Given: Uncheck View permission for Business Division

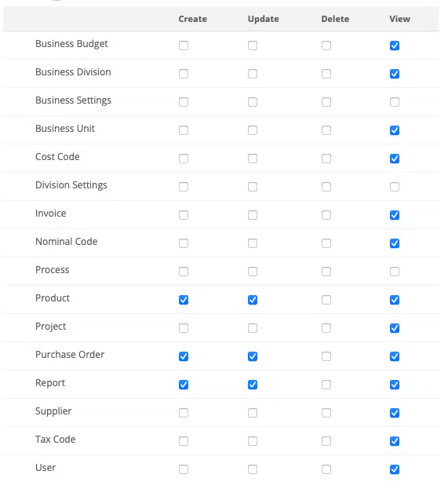Looking at the screenshot, I should click(395, 74).
